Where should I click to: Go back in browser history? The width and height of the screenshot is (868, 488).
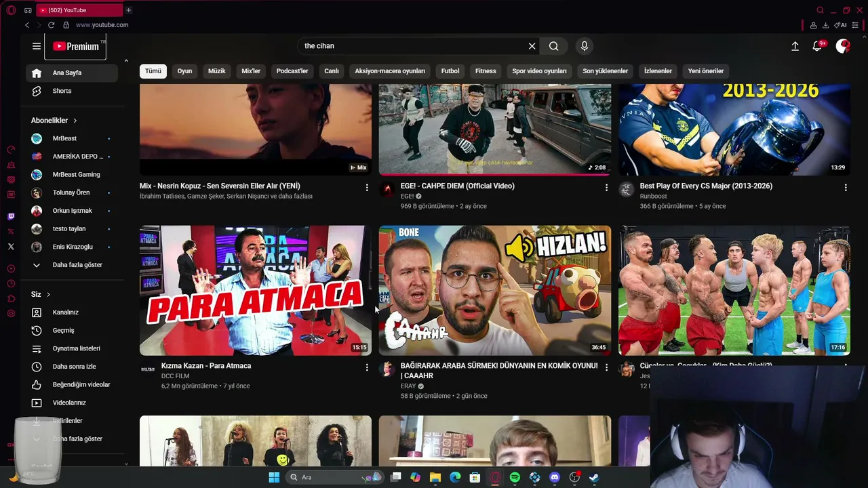pos(27,25)
